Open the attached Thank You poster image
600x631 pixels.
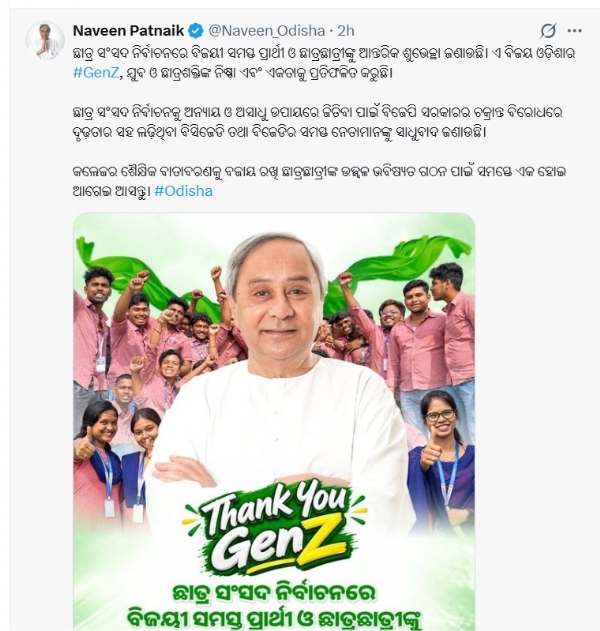(x=274, y=421)
